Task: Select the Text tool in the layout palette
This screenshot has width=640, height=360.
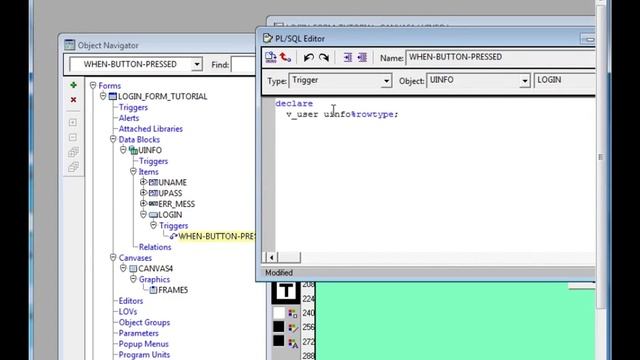Action: click(286, 291)
